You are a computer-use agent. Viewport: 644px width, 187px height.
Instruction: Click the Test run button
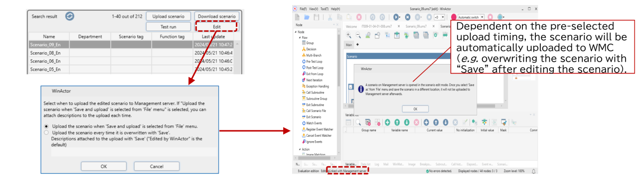(168, 27)
